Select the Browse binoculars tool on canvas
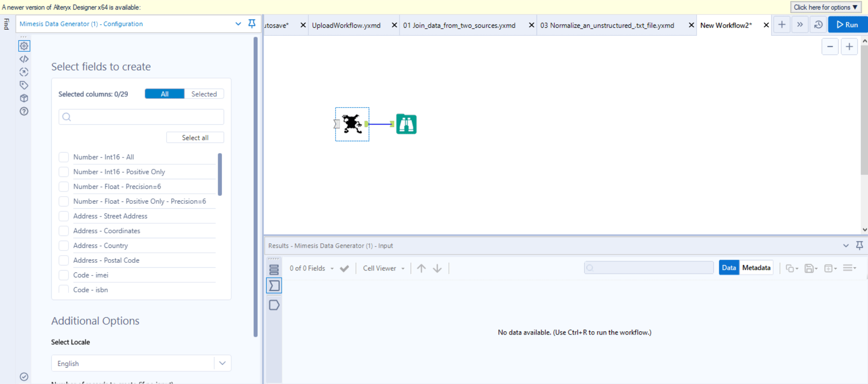The height and width of the screenshot is (384, 868). (x=406, y=124)
